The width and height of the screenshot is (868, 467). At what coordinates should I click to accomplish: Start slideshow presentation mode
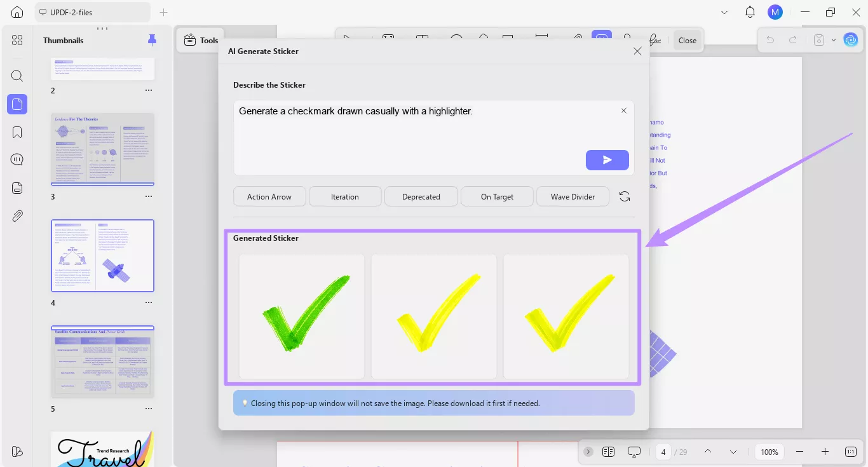point(634,452)
